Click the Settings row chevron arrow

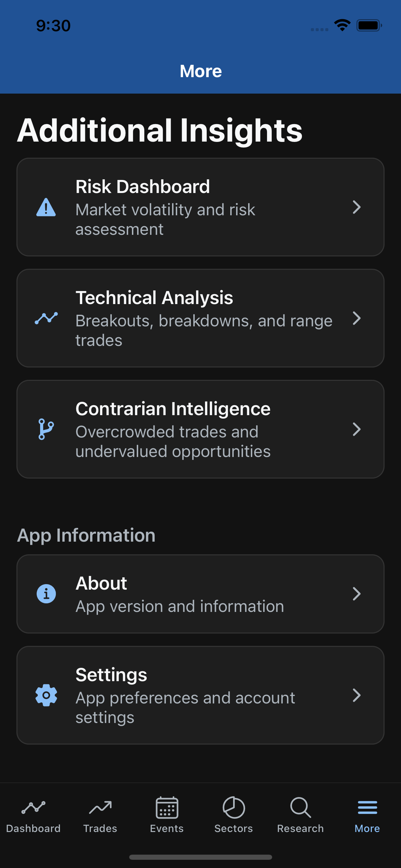click(x=356, y=695)
